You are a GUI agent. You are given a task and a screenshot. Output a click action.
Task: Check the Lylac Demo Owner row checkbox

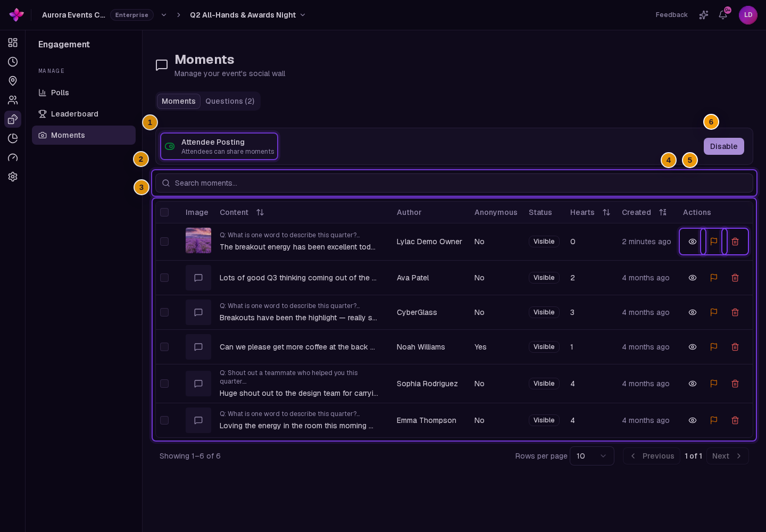tap(164, 242)
